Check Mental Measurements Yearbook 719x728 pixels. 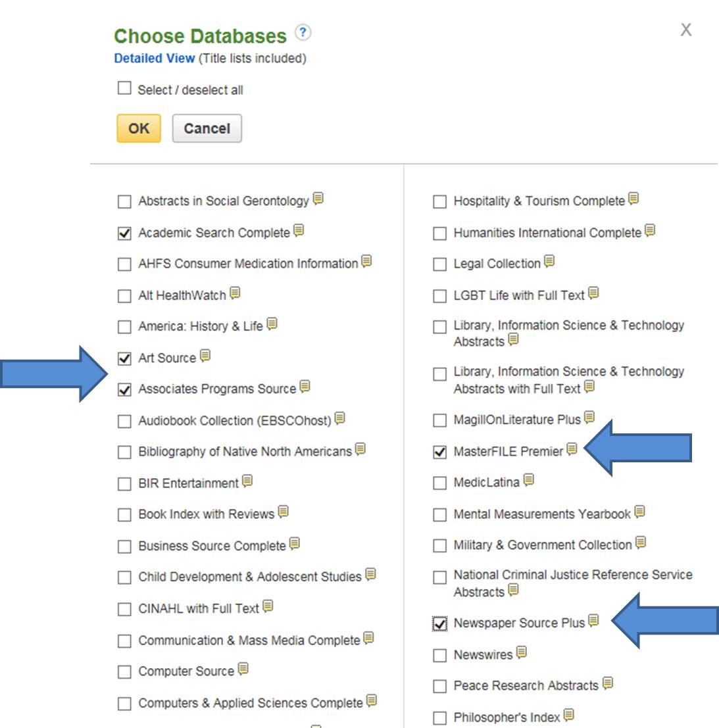click(x=440, y=514)
